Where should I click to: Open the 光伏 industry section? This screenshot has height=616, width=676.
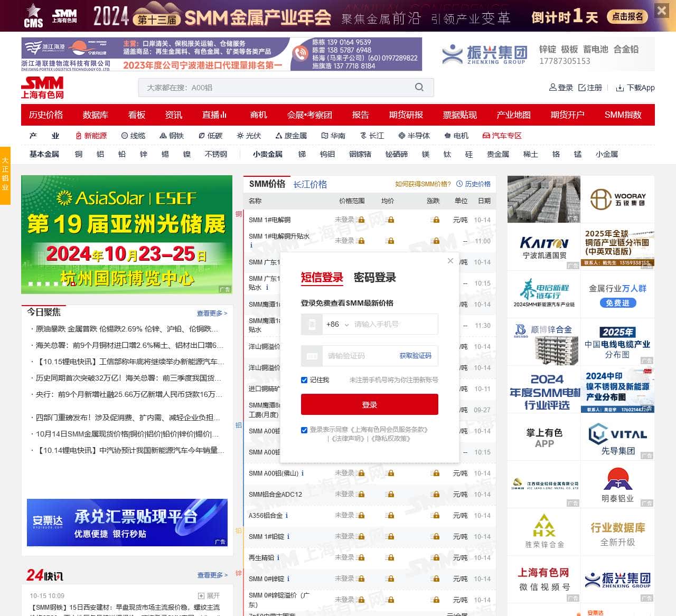click(x=249, y=136)
